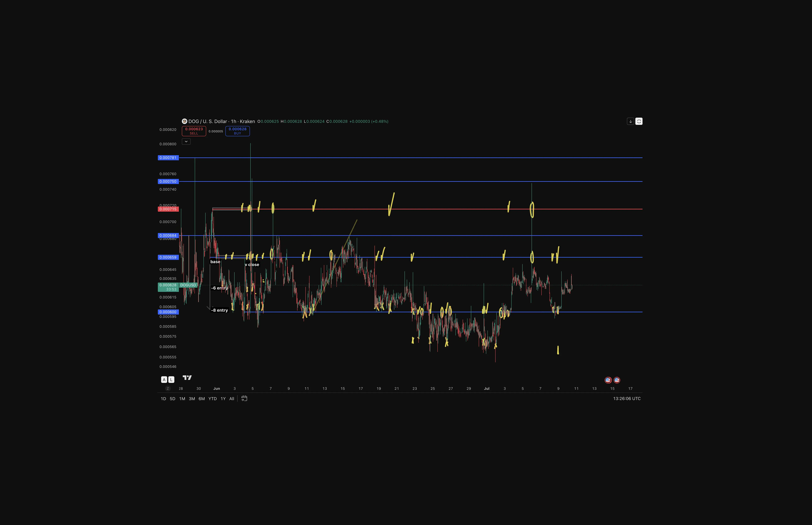Click the Z timezone icon on the time axis
Viewport: 812px width, 525px height.
pos(168,389)
